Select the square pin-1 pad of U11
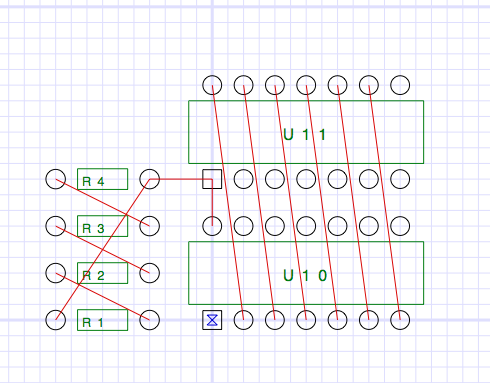This screenshot has height=383, width=490. tap(212, 179)
